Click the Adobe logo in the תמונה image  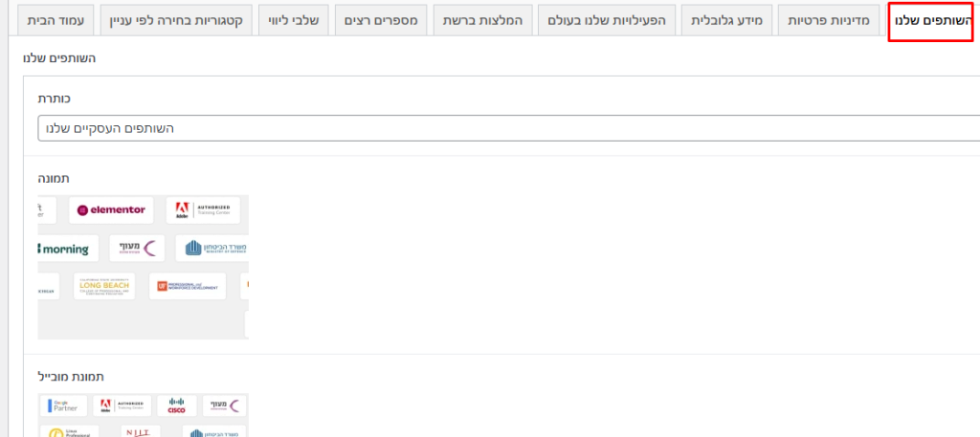202,209
